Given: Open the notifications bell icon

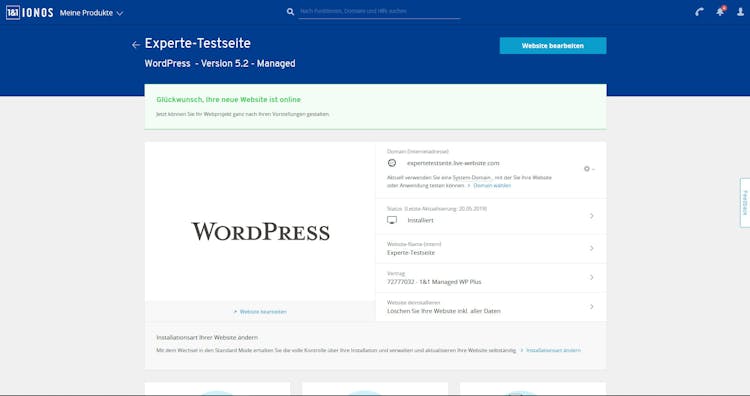Looking at the screenshot, I should click(720, 11).
